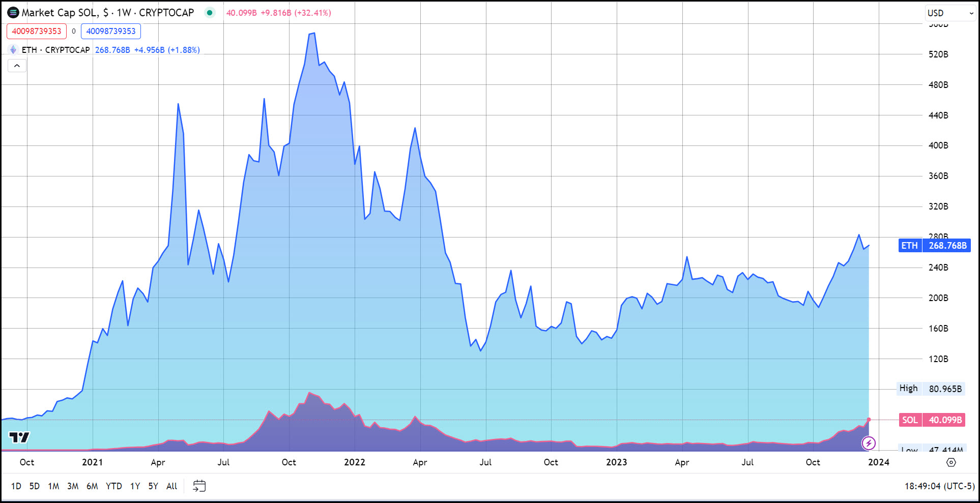This screenshot has height=503, width=980.
Task: Click the Market Cap SOL title
Action: pos(108,13)
